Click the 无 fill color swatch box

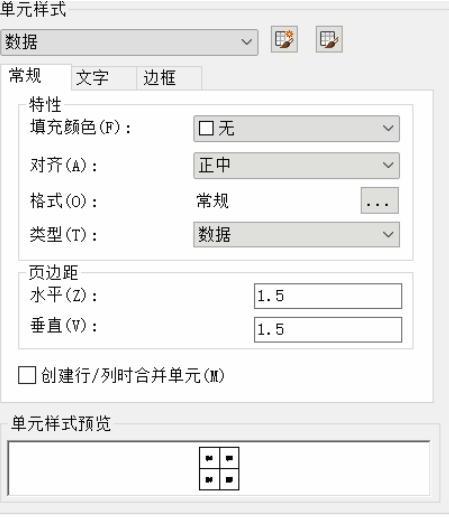pos(206,128)
